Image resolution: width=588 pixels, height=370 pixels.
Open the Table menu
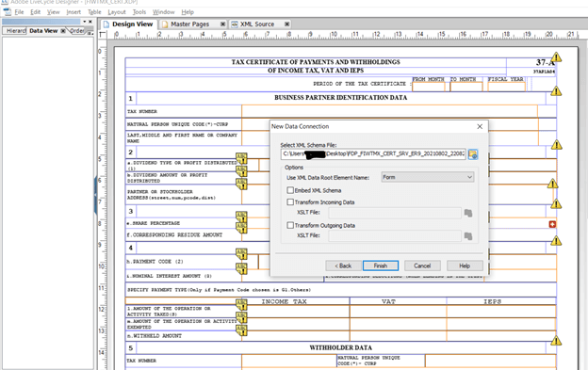(x=94, y=12)
